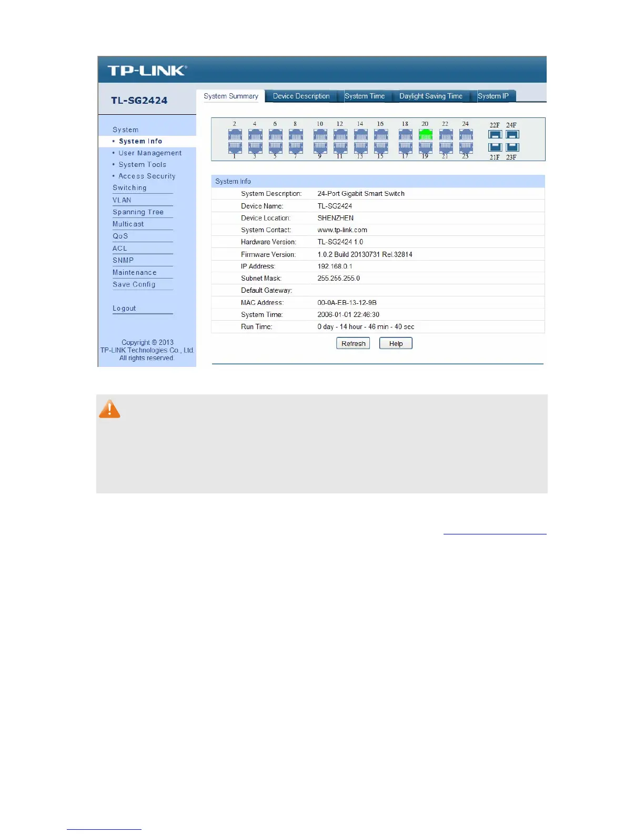644x834 pixels.
Task: Expand the Switching menu
Action: (129, 187)
